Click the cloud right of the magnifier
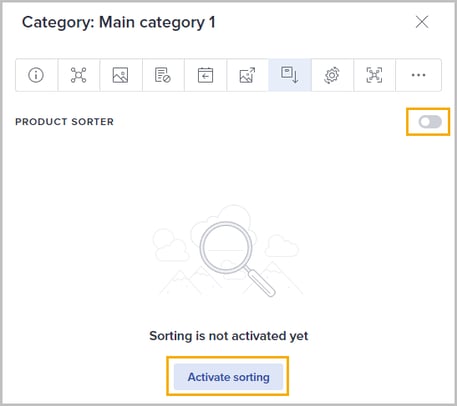 (x=282, y=246)
